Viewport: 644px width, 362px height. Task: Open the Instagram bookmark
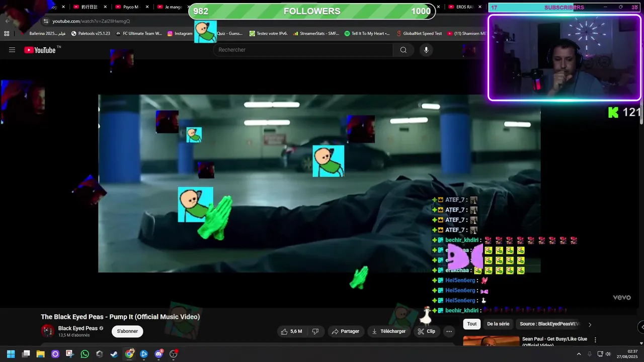coord(180,34)
